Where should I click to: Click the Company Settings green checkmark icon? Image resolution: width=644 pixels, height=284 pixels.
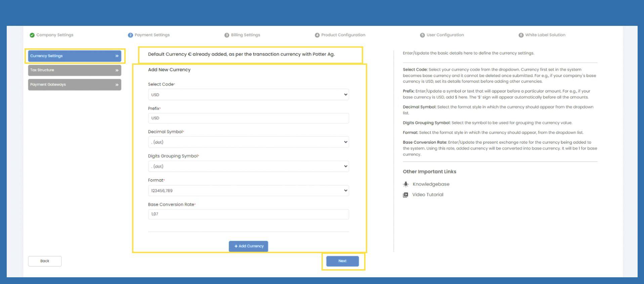pyautogui.click(x=32, y=35)
